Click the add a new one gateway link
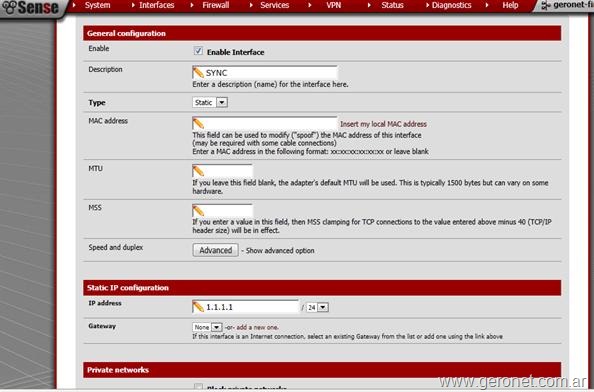 pos(258,327)
